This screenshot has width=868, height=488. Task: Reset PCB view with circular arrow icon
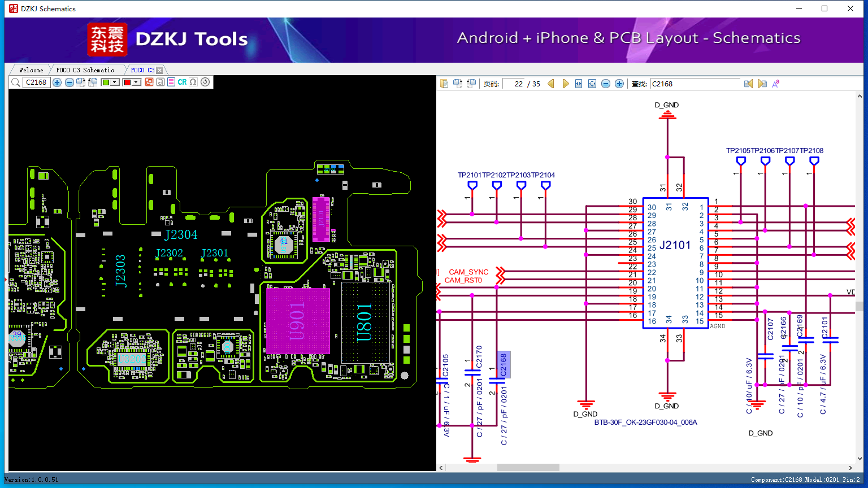[205, 82]
